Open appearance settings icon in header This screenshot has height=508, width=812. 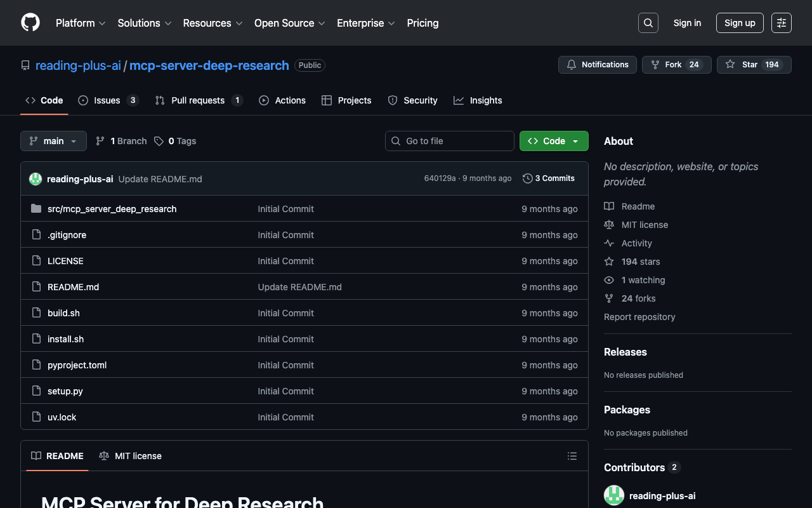(781, 23)
